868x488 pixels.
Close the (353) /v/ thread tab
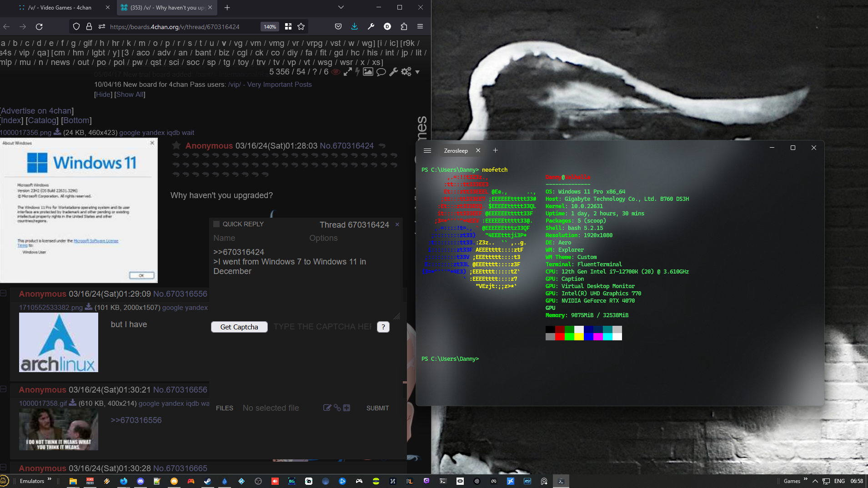(x=210, y=8)
